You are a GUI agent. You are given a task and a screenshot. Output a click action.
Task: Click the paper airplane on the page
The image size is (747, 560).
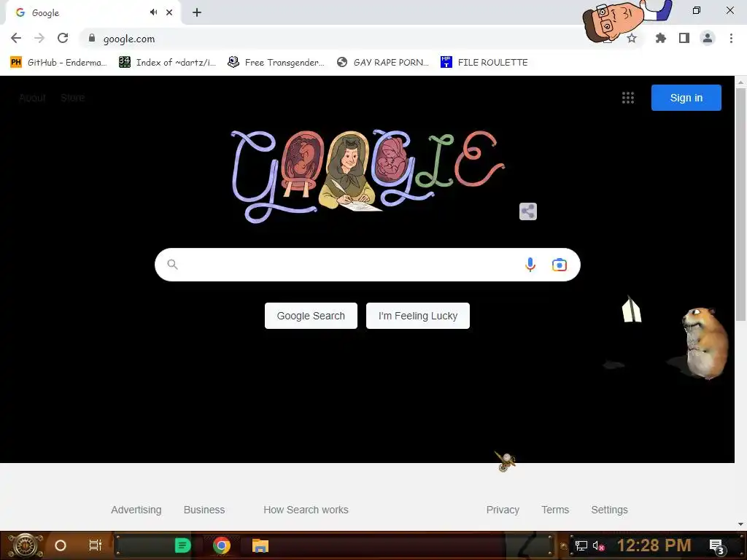tap(631, 309)
